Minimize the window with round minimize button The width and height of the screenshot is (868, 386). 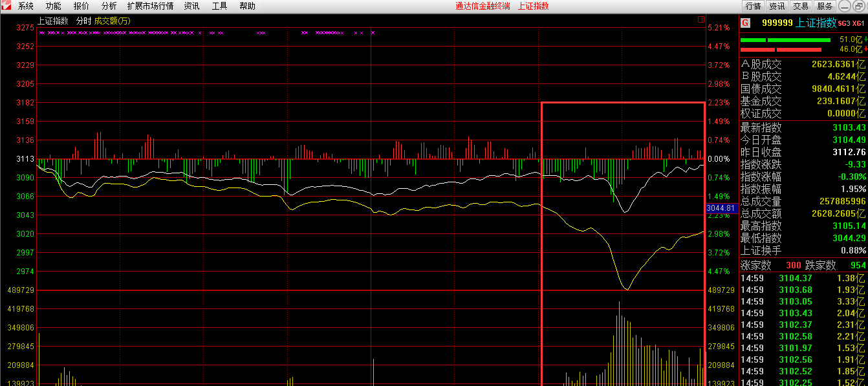(x=845, y=6)
